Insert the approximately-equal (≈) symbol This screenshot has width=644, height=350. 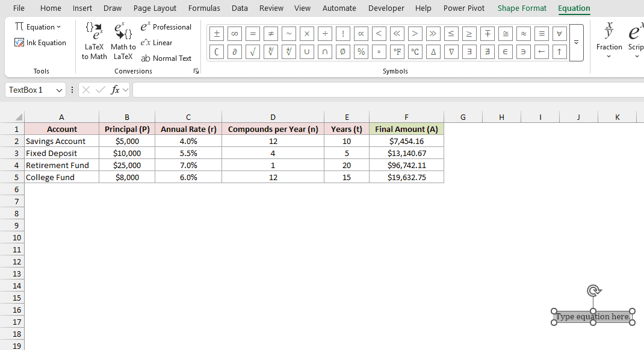pyautogui.click(x=523, y=34)
